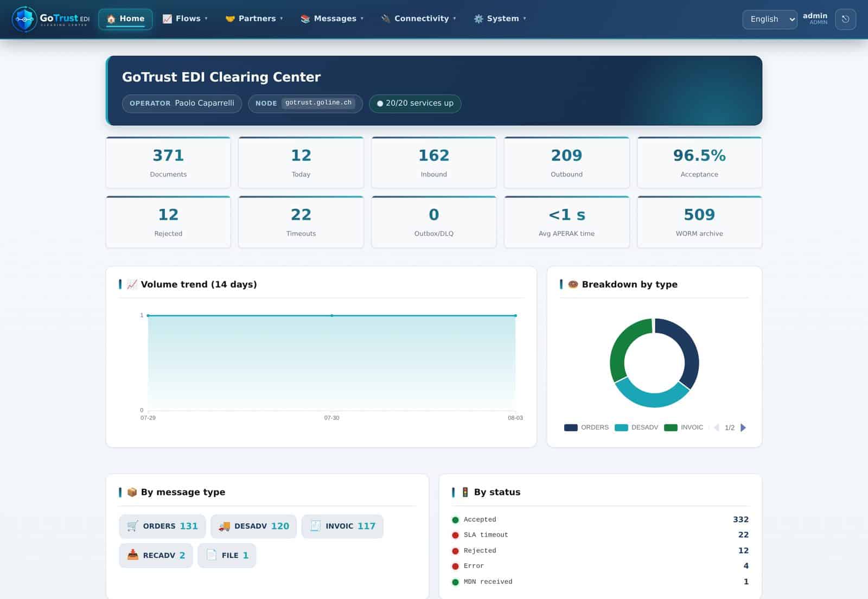Click the By status traffic light icon

[465, 492]
